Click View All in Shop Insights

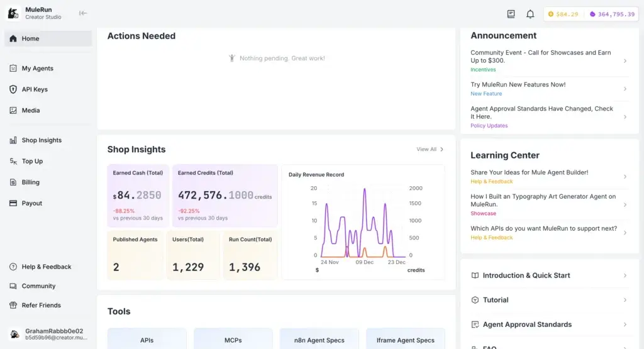430,150
